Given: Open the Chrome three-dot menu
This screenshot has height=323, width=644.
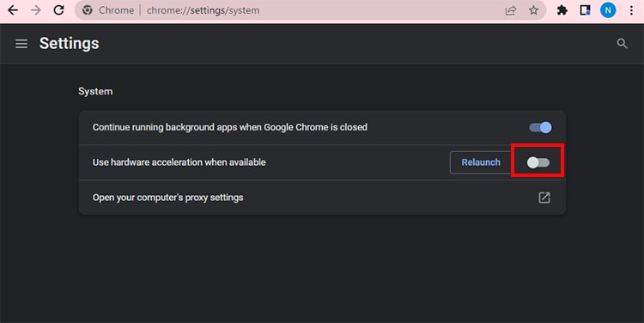Looking at the screenshot, I should [631, 10].
